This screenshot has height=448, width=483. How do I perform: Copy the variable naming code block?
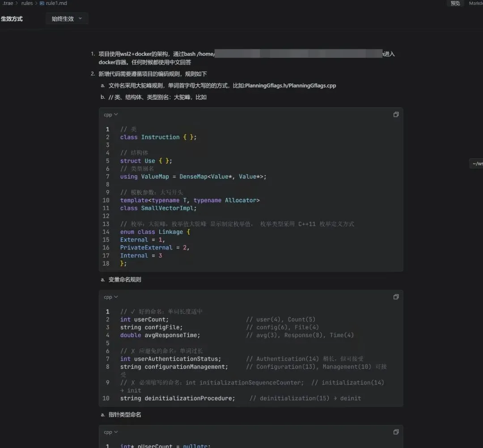[396, 297]
